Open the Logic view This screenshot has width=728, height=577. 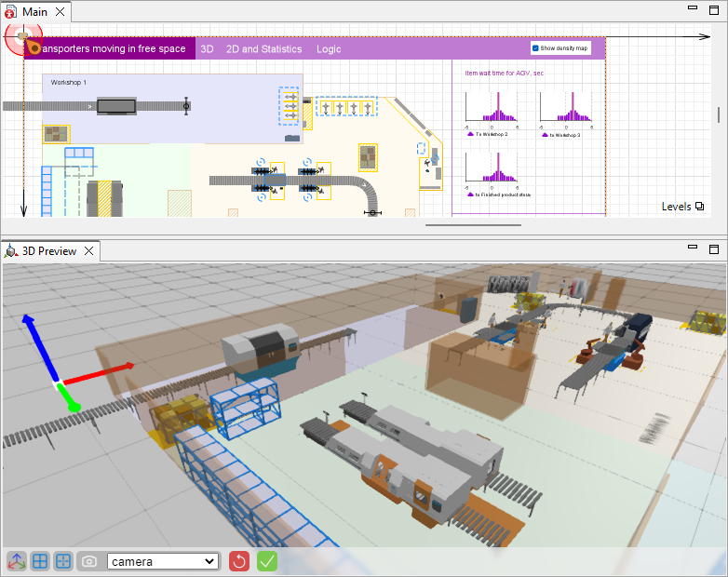(x=329, y=49)
